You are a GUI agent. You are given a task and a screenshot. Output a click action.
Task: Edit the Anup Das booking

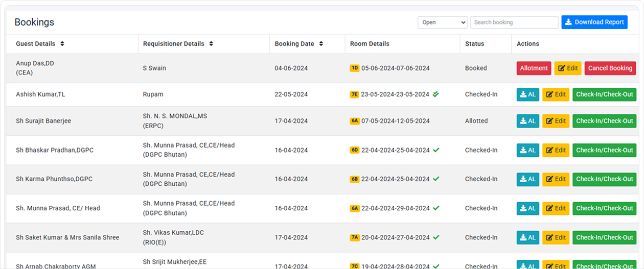[567, 68]
